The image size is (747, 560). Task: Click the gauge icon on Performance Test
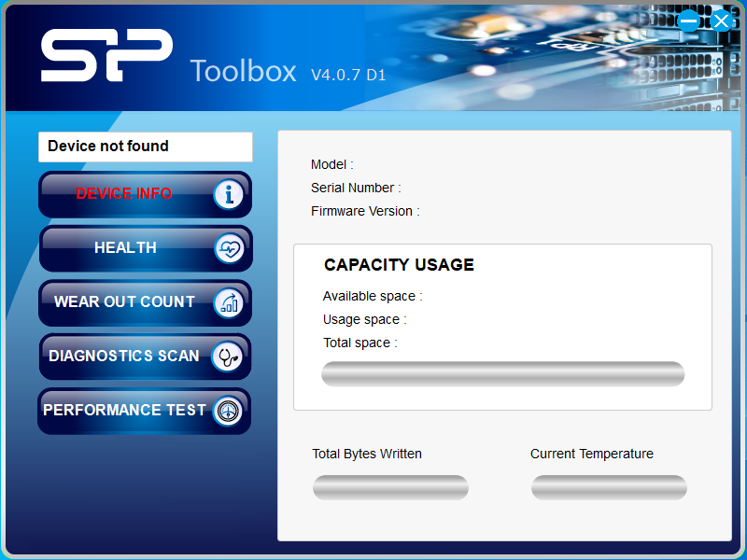coord(227,411)
